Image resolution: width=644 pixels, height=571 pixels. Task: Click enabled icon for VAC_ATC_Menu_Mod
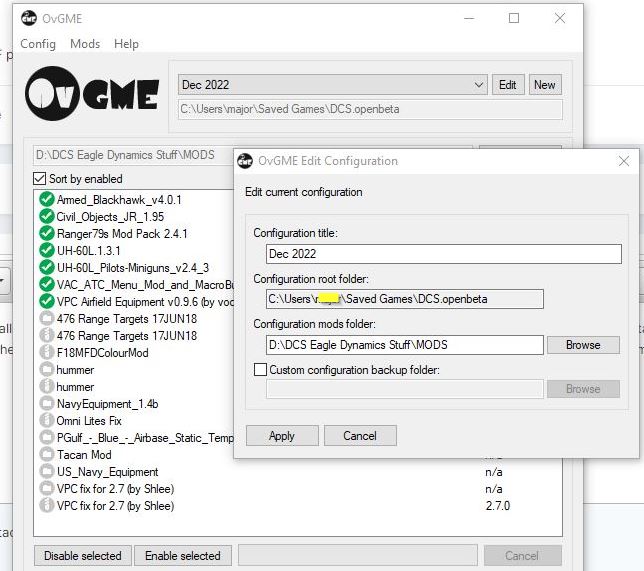[47, 284]
